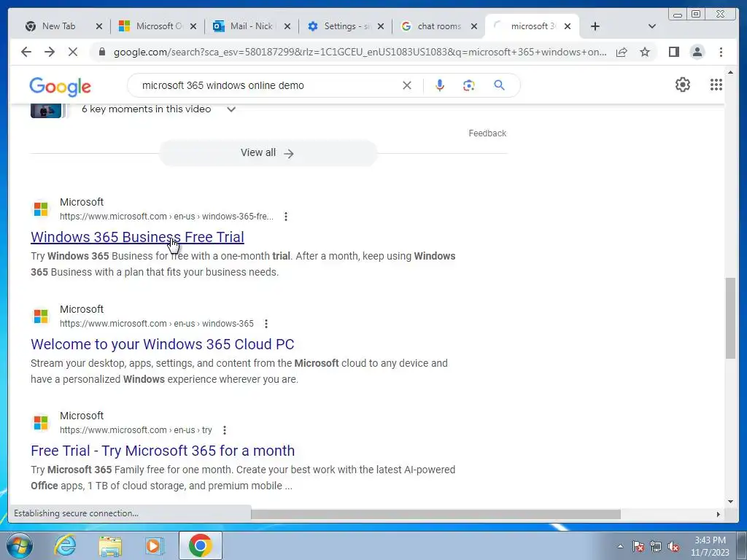Stop loading the current page
This screenshot has width=747, height=560.
pyautogui.click(x=72, y=52)
